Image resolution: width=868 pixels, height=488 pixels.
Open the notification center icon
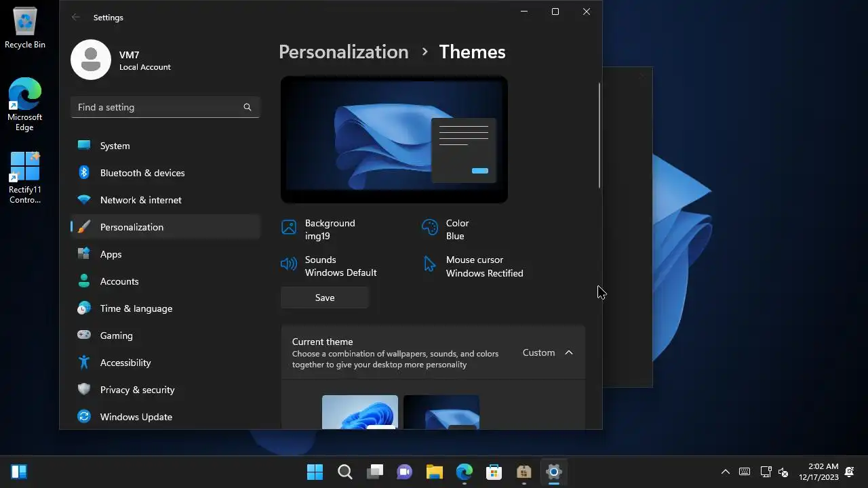[850, 472]
